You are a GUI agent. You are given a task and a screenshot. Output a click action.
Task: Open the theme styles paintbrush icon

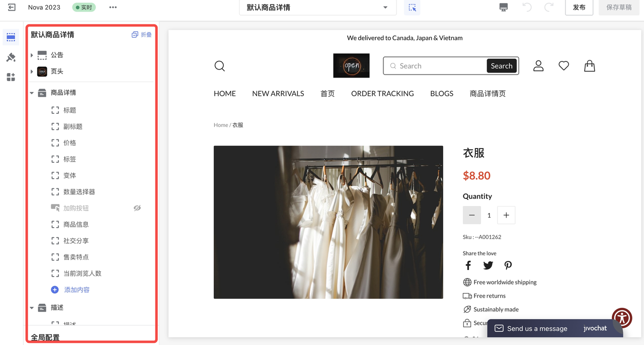tap(11, 57)
